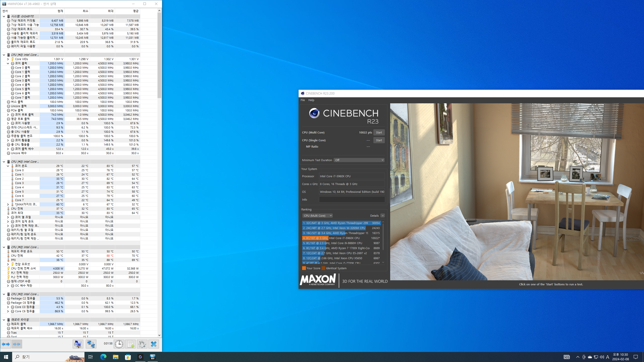Image resolution: width=644 pixels, height=362 pixels.
Task: Open Microsoft Edge from the taskbar
Action: pos(103,357)
